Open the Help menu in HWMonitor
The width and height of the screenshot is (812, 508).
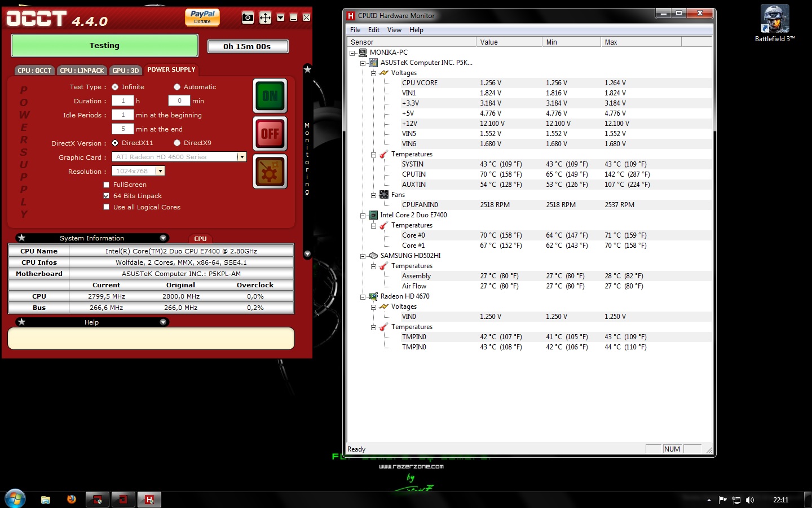pos(416,30)
